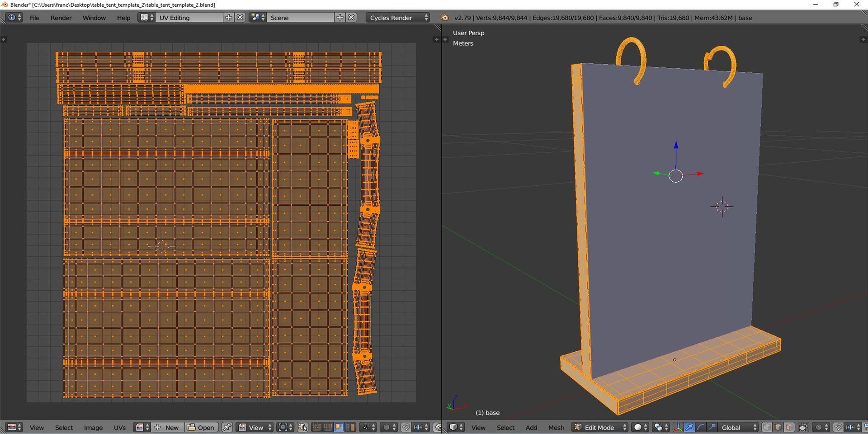Image resolution: width=868 pixels, height=434 pixels.
Task: Select face select mode in 3D view
Action: [789, 427]
